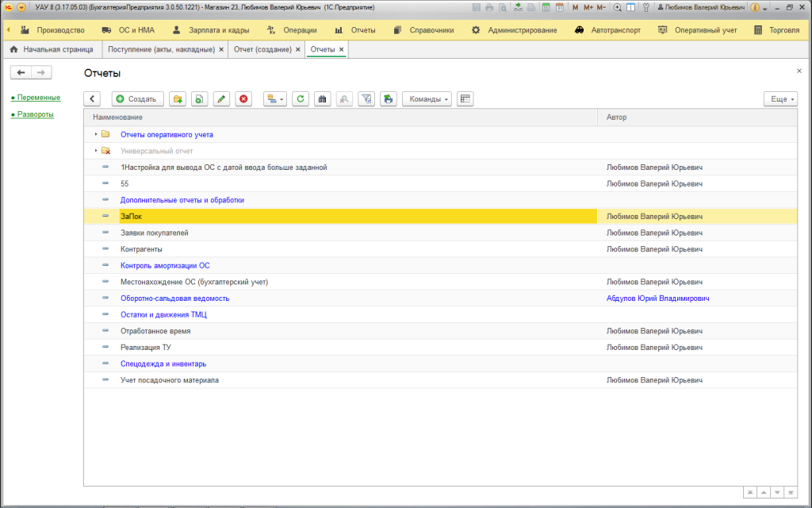812x508 pixels.
Task: Jump to the top of list with top arrow
Action: (x=750, y=492)
